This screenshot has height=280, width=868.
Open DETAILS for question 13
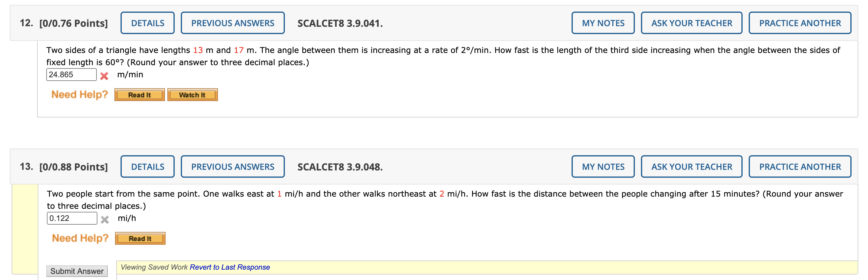click(147, 166)
